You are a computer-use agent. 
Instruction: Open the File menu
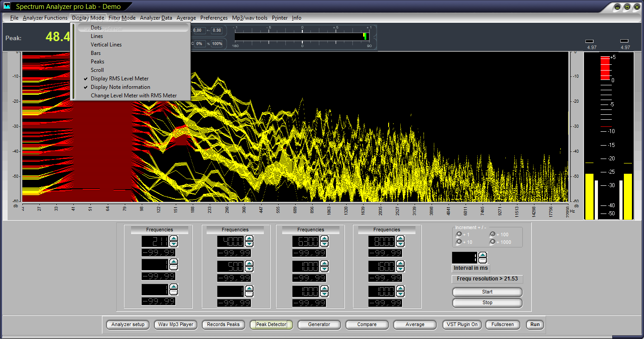(14, 18)
